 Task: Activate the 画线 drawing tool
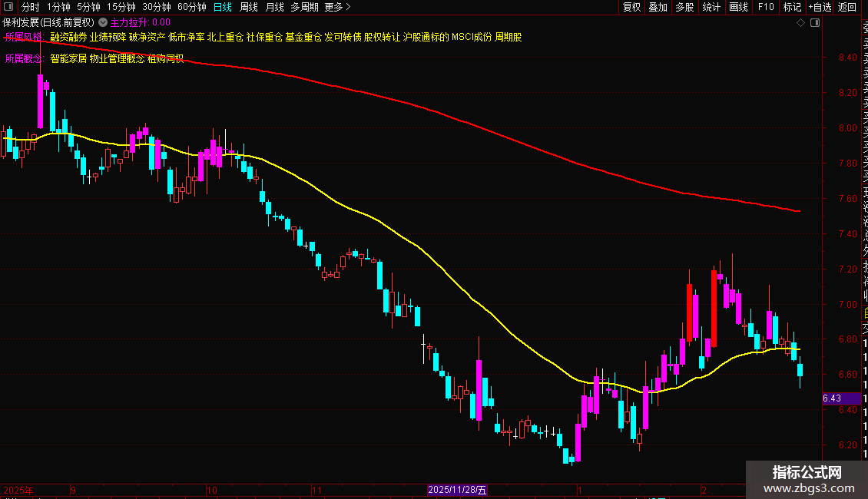(x=738, y=7)
